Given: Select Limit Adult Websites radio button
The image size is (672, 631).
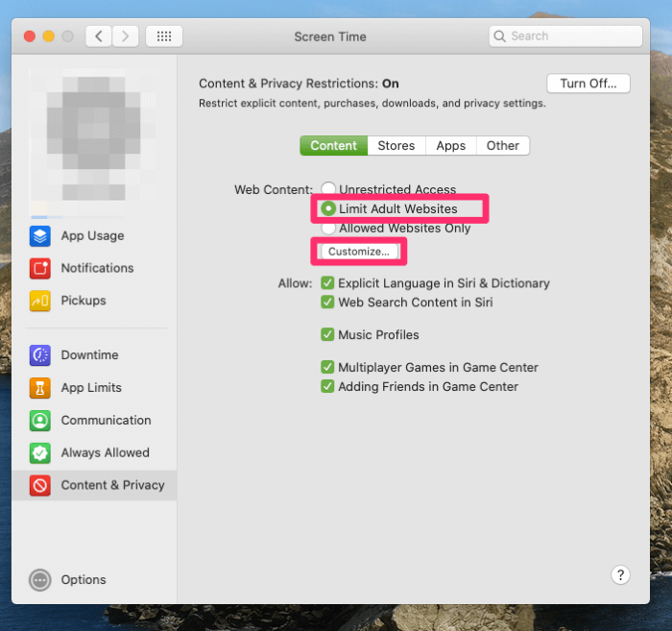Looking at the screenshot, I should pyautogui.click(x=328, y=208).
